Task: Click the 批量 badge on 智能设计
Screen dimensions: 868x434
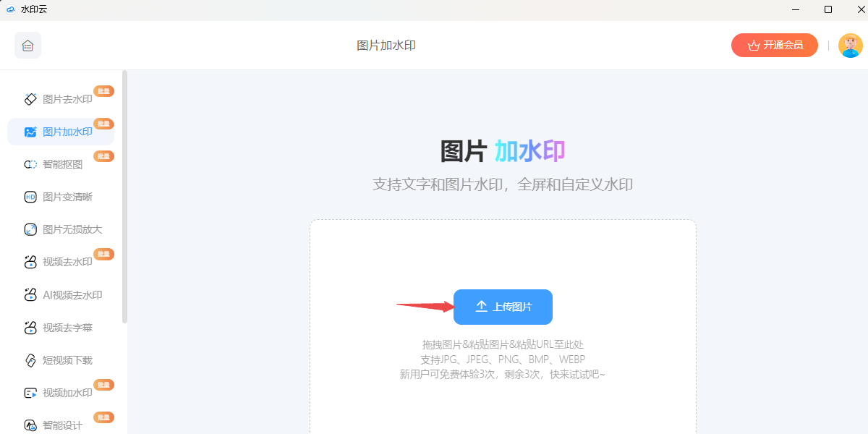Action: [103, 417]
